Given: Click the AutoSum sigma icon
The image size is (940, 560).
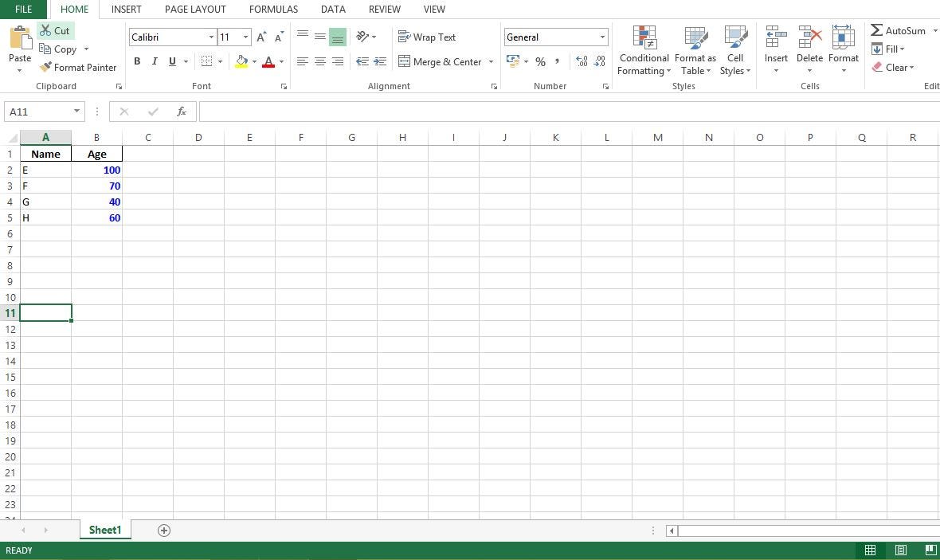Looking at the screenshot, I should point(876,30).
